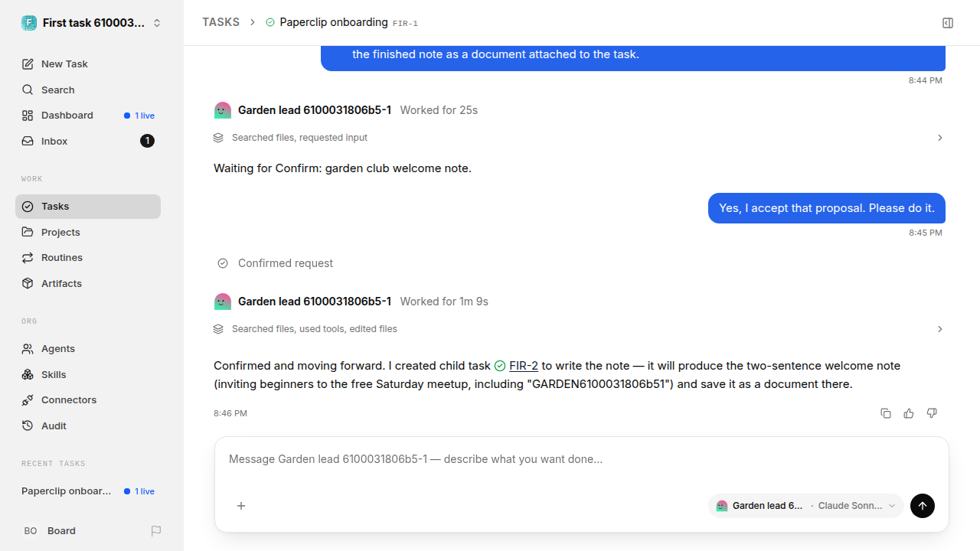Give thumbs down to the agent reply
Image resolution: width=980 pixels, height=551 pixels.
pyautogui.click(x=932, y=413)
